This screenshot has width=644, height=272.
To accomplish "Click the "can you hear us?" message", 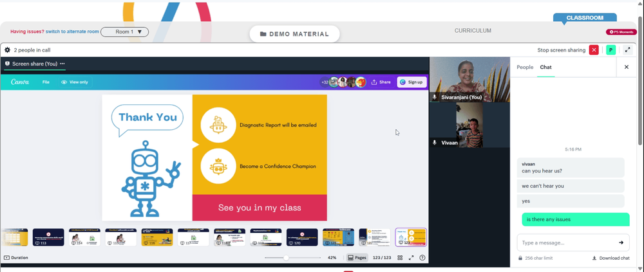I will 571,168.
